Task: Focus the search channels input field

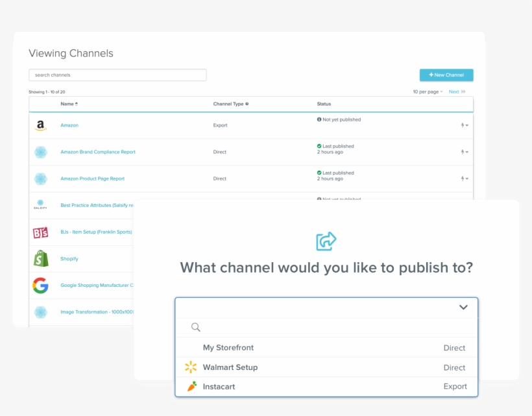Action: (x=117, y=75)
